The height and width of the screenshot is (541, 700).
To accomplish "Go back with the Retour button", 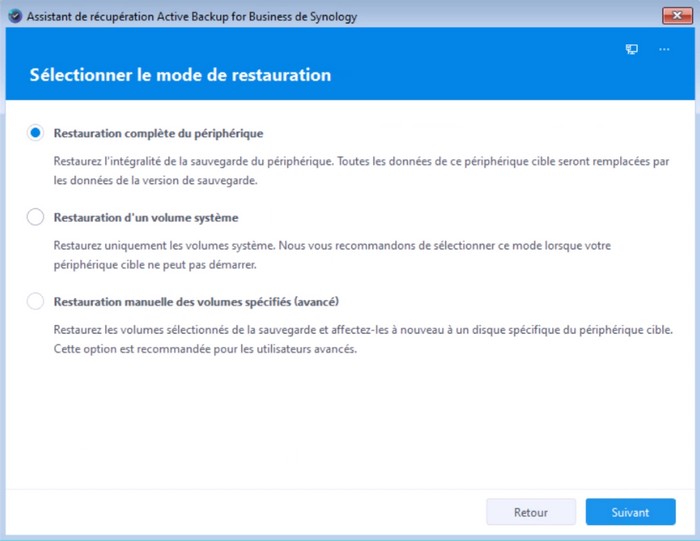I will click(531, 512).
